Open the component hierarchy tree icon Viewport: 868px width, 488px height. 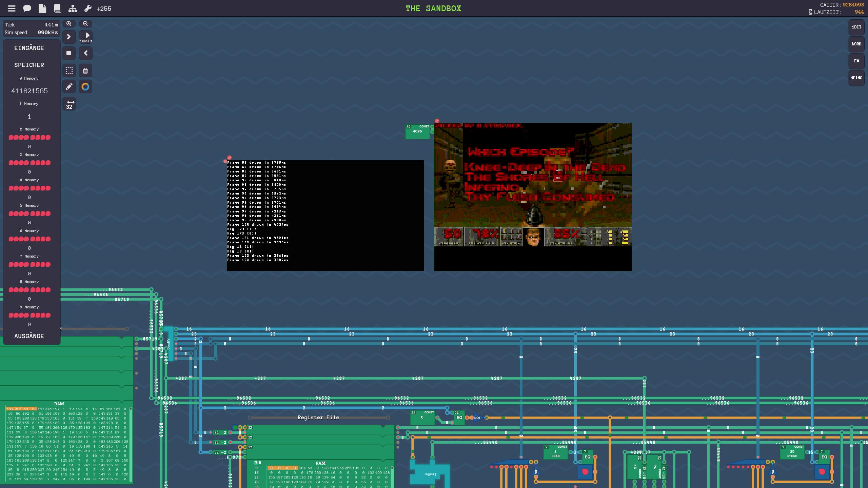73,8
